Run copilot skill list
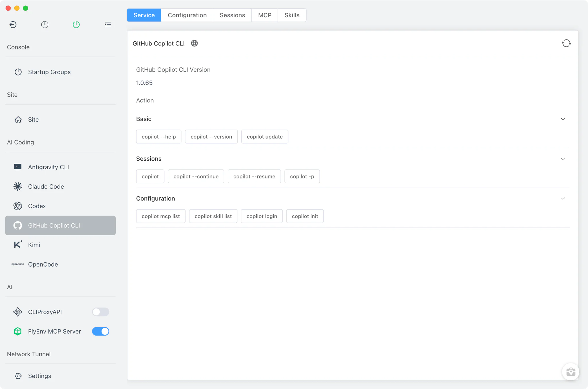Viewport: 588px width, 389px height. click(213, 216)
